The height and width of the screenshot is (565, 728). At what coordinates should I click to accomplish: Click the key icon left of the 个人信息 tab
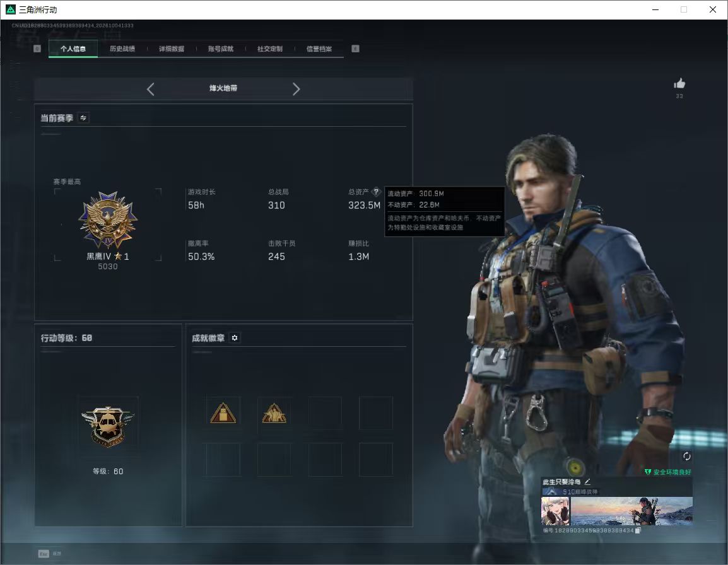[37, 49]
